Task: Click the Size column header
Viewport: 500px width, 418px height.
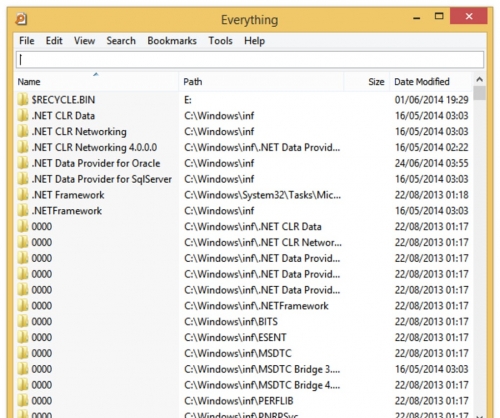Action: coord(367,81)
